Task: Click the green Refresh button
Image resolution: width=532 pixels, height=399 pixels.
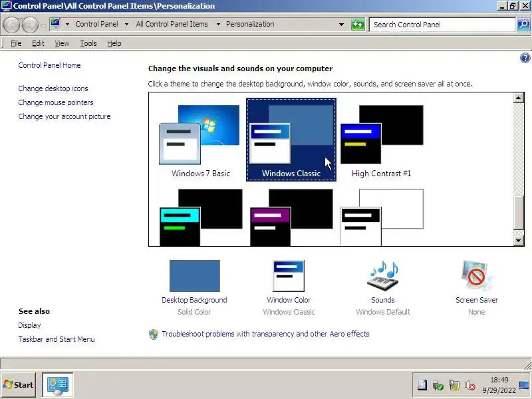Action: point(358,25)
